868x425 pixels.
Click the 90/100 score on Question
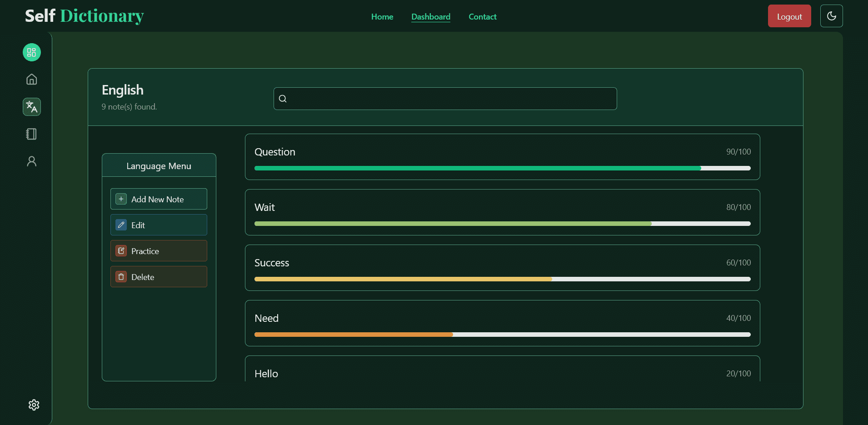click(738, 152)
